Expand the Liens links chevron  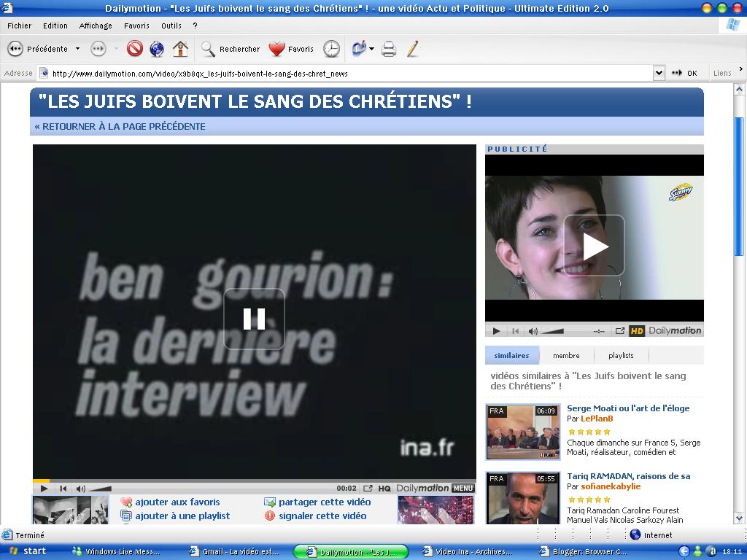pos(741,69)
